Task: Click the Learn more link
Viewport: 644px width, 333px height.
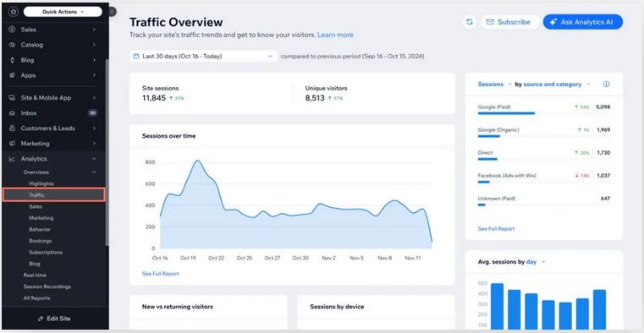Action: click(335, 35)
